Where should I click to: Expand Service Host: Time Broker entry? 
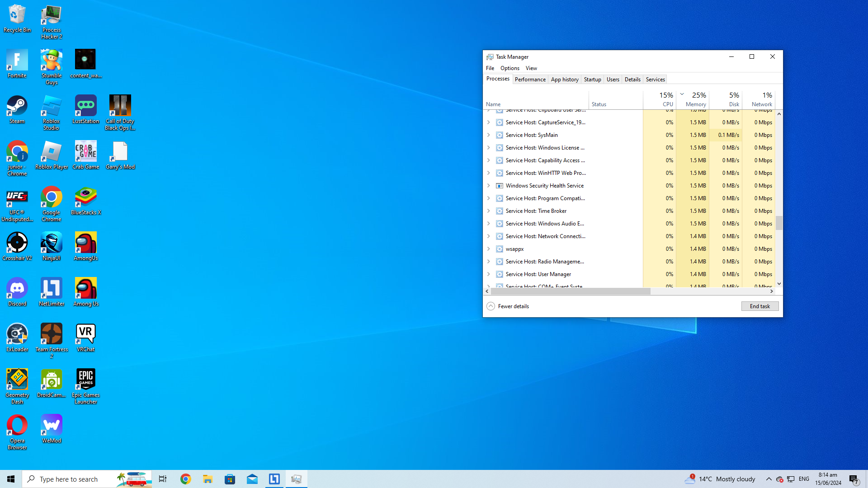(x=488, y=211)
